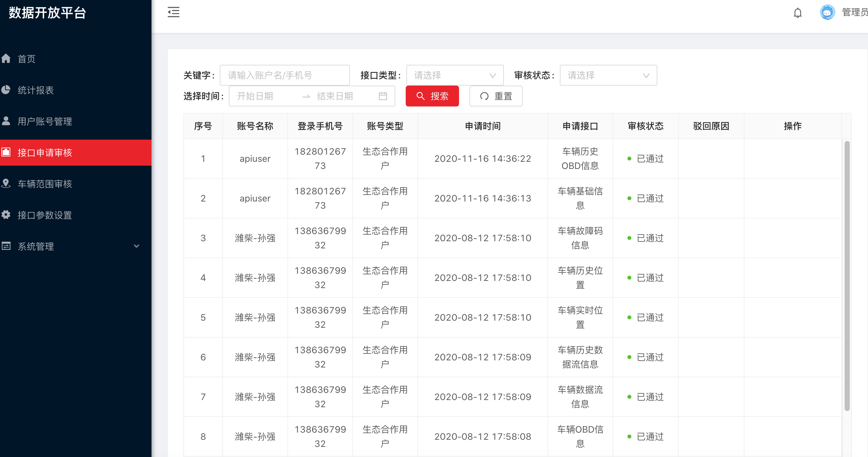The height and width of the screenshot is (457, 868).
Task: Click the admin avatar icon
Action: point(827,12)
